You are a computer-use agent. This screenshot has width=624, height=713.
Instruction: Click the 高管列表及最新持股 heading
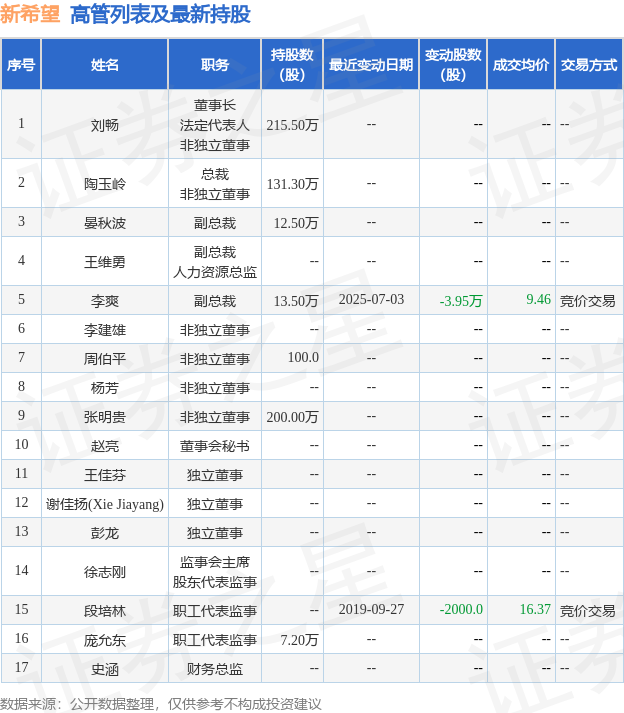pos(160,14)
